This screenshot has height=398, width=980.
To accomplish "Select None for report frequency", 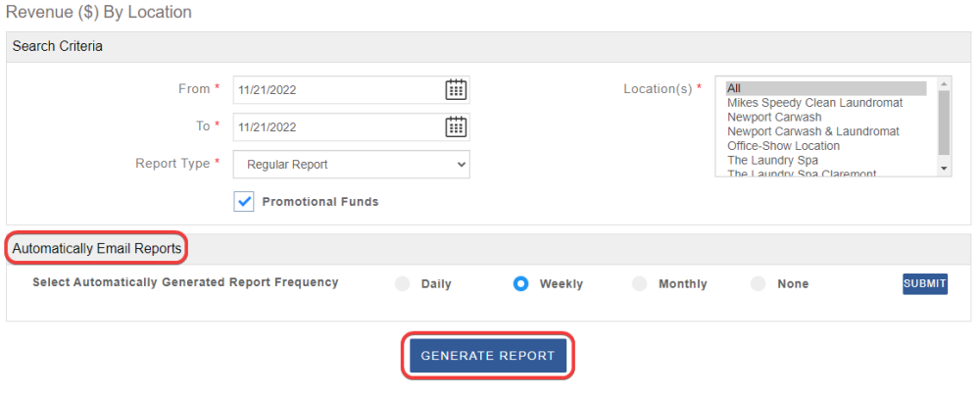I will 758,284.
